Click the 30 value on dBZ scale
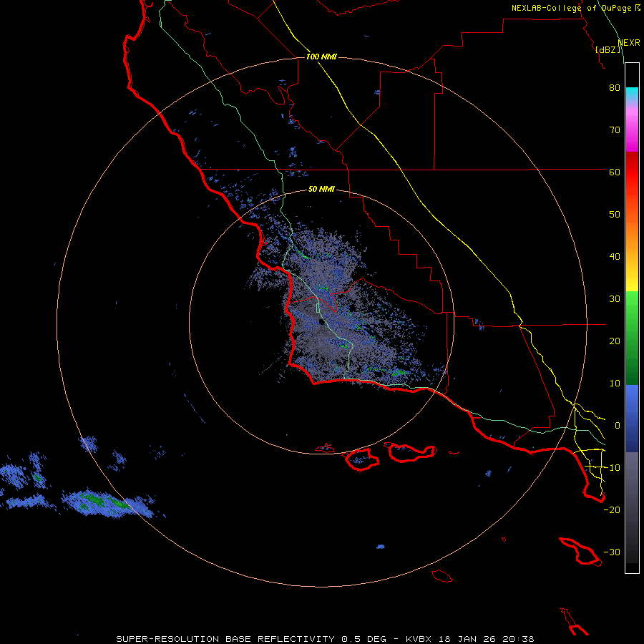The width and height of the screenshot is (644, 644). click(615, 299)
